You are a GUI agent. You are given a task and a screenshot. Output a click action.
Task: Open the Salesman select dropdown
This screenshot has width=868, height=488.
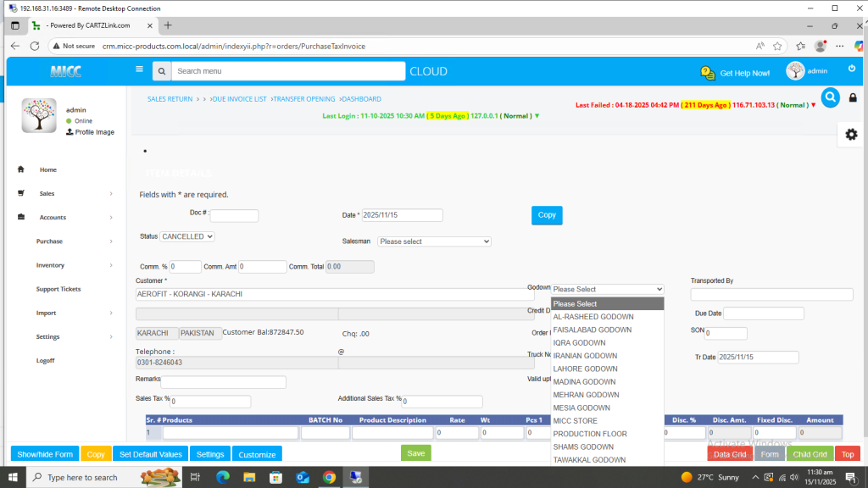[x=434, y=241]
